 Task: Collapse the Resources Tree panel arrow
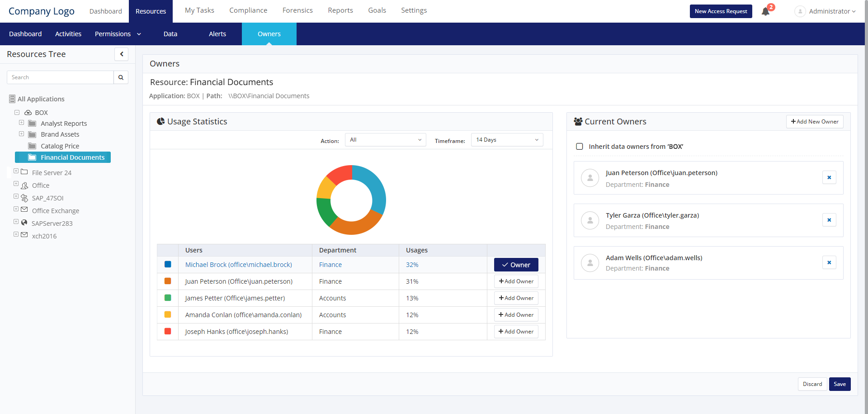pyautogui.click(x=121, y=54)
